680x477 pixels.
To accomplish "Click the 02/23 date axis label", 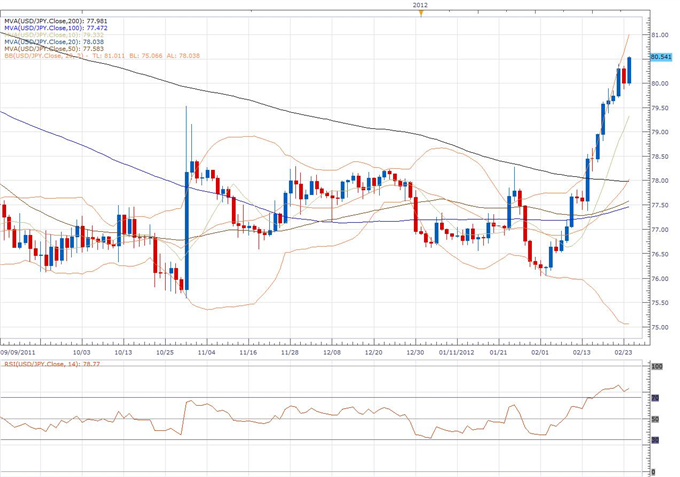I will coord(623,352).
